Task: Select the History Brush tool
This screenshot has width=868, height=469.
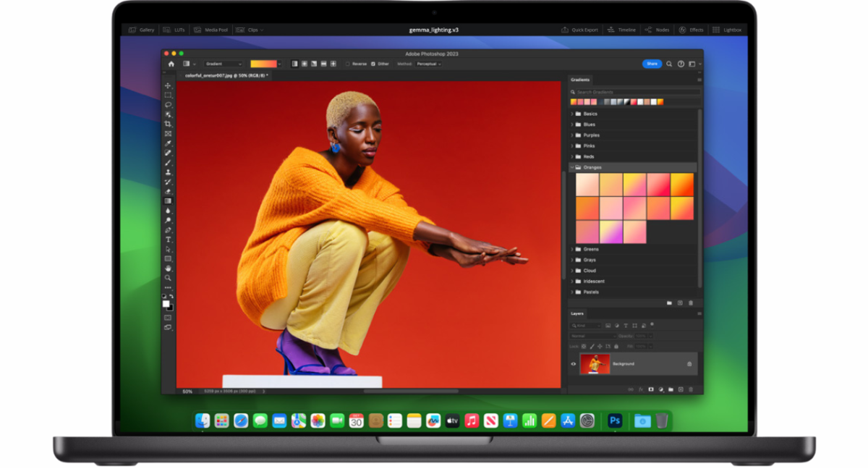Action: 168,182
